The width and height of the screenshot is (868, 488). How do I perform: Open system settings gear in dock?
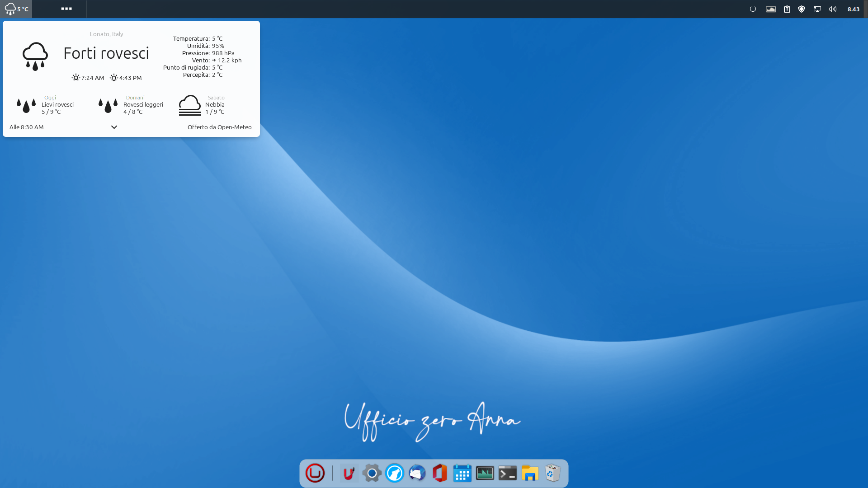point(372,473)
